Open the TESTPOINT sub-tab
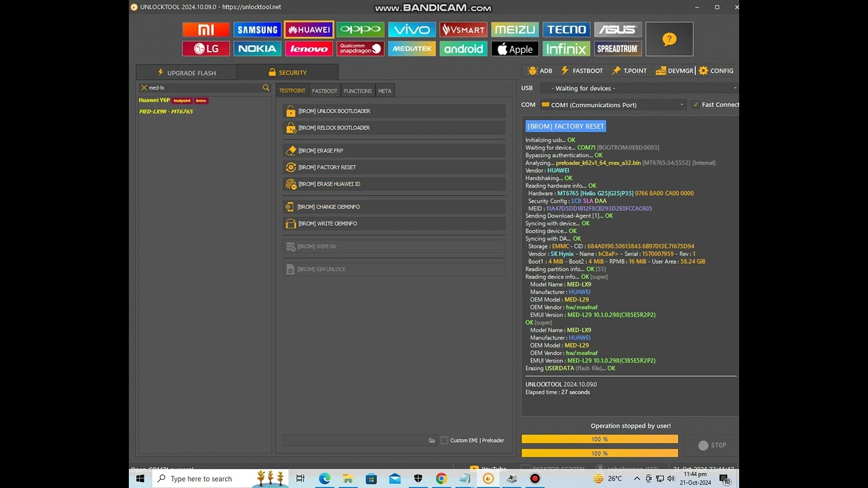Screen dimensions: 868x488 (292, 91)
